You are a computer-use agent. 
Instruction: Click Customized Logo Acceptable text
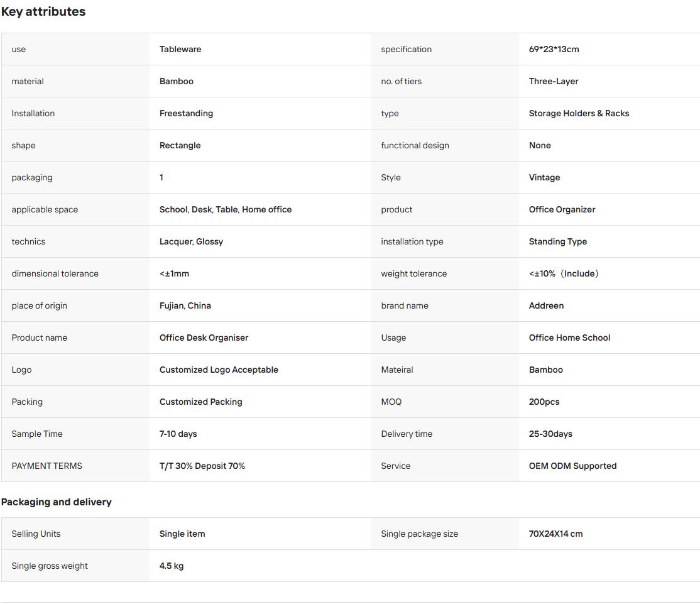[219, 370]
